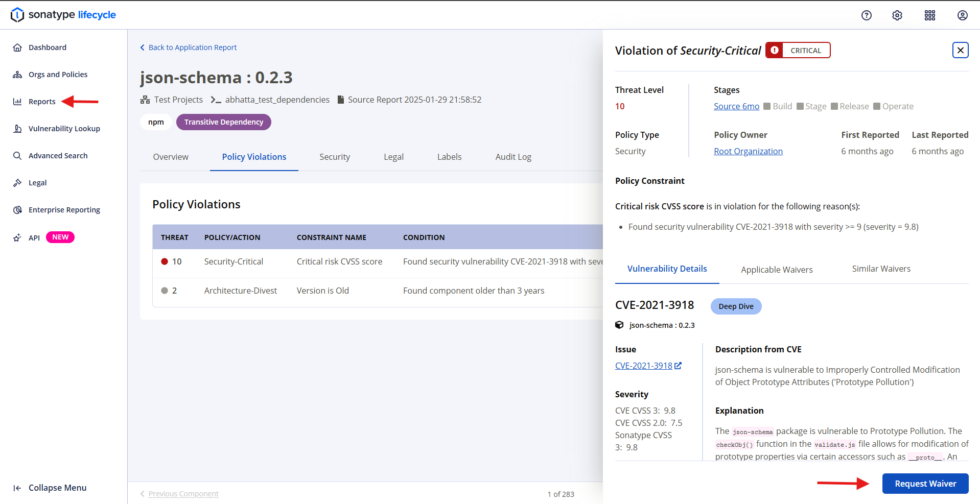Switch to the Labels tab

(x=449, y=157)
